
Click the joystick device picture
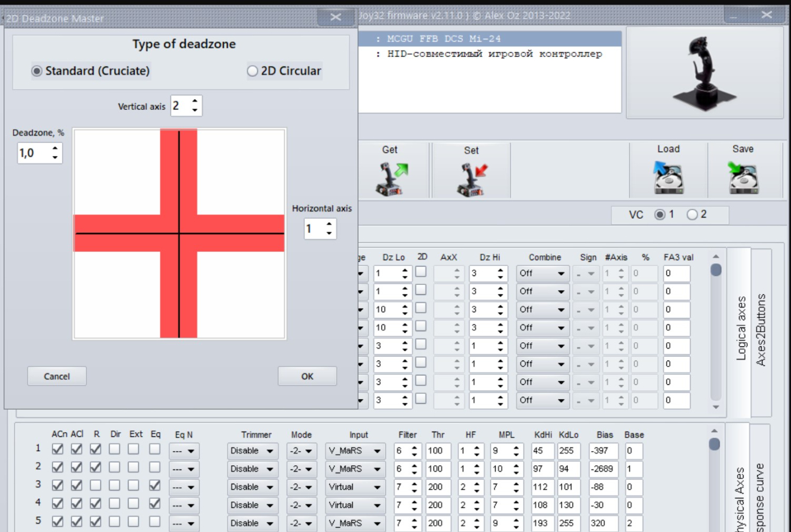click(704, 73)
